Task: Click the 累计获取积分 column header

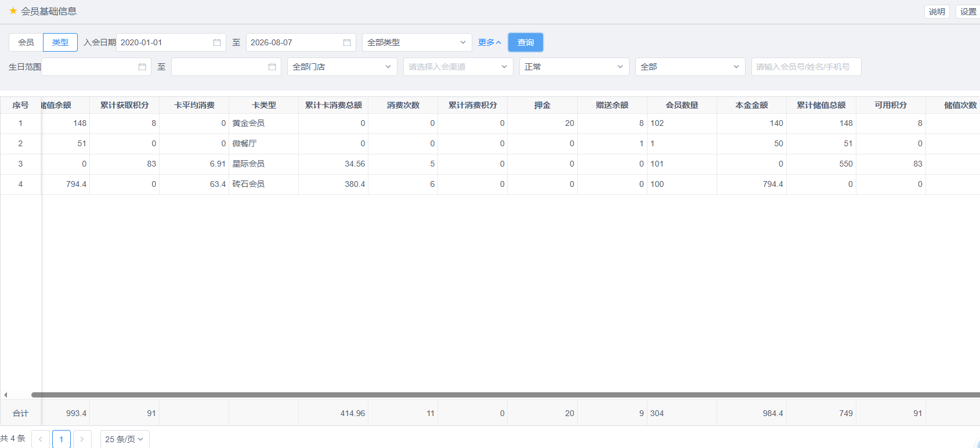Action: click(125, 105)
